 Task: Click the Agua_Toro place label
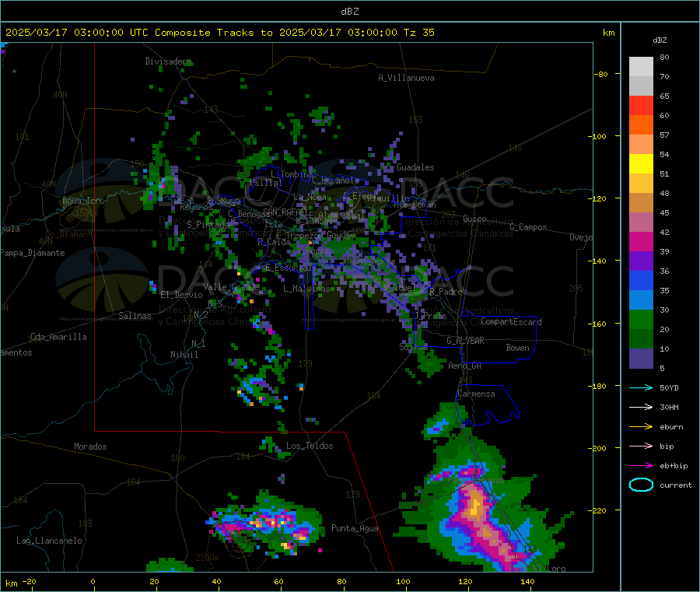83,201
